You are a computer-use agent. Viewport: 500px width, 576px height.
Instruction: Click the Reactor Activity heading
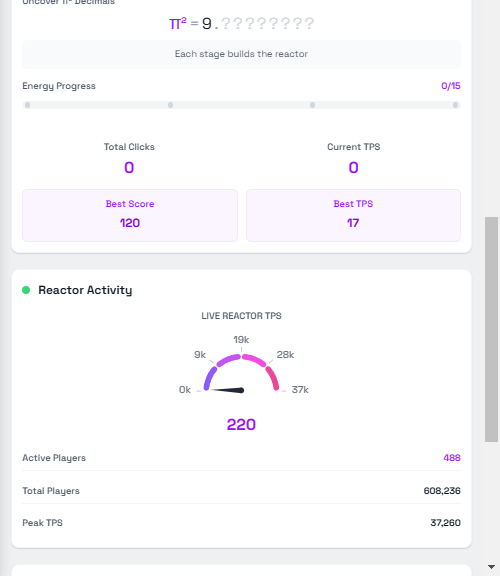click(85, 290)
